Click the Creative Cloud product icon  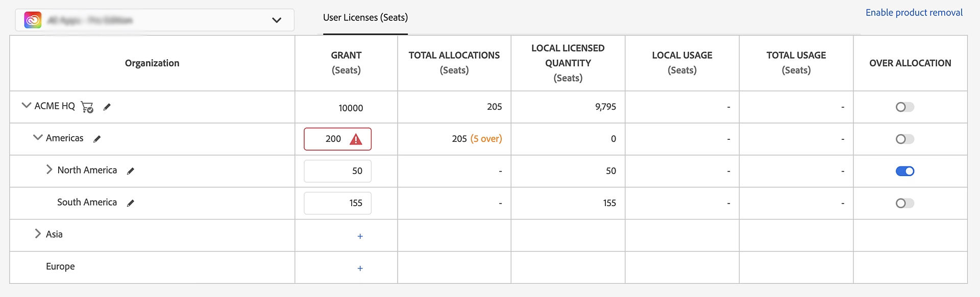click(x=33, y=20)
